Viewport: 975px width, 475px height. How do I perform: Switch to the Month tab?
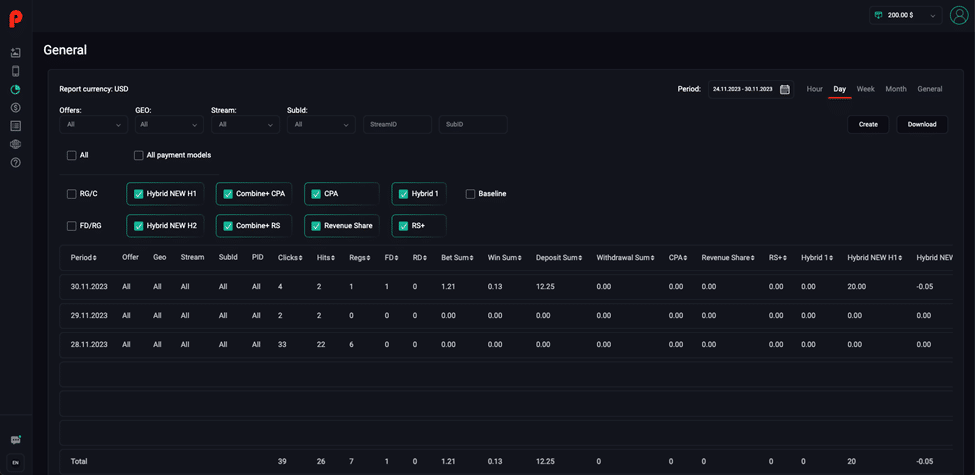pos(896,89)
